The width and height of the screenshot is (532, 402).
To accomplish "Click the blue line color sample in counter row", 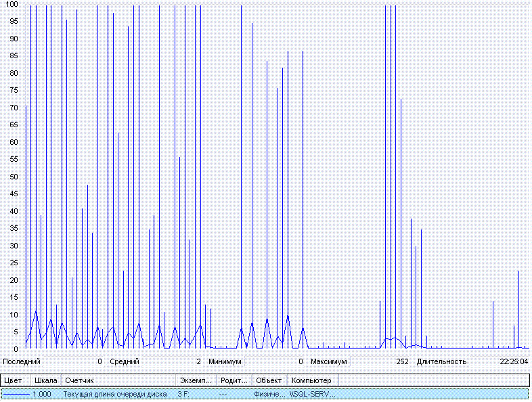I will pos(16,394).
